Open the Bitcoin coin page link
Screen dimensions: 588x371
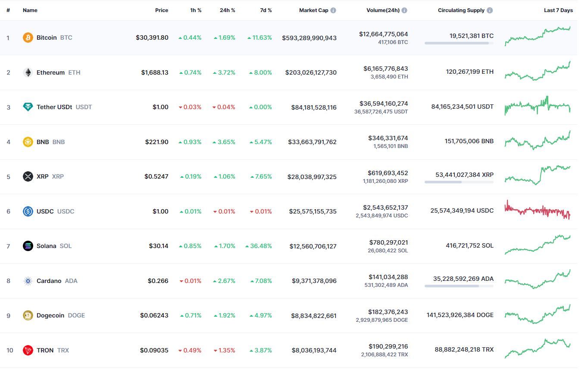[x=54, y=38]
